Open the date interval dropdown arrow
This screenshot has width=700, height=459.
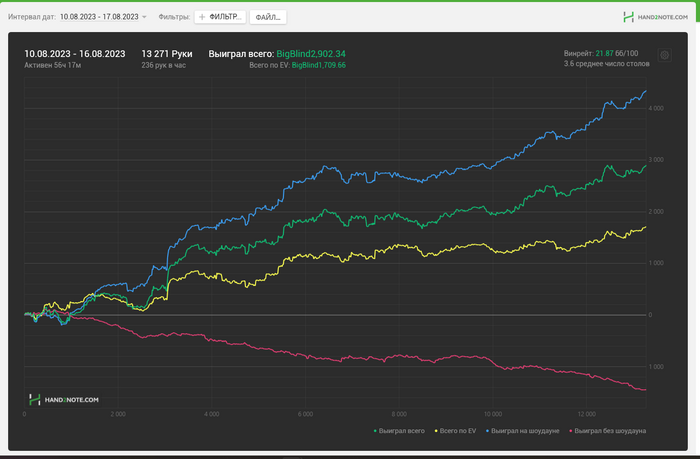(144, 17)
